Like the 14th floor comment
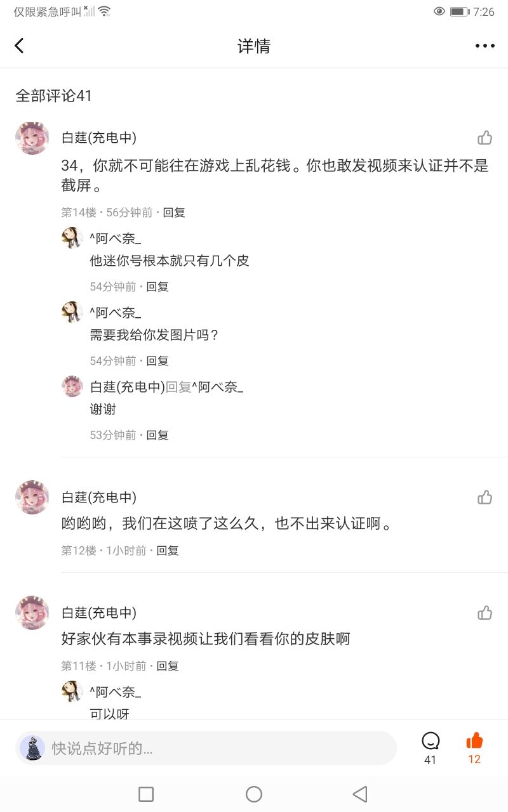The width and height of the screenshot is (508, 812). (x=485, y=138)
